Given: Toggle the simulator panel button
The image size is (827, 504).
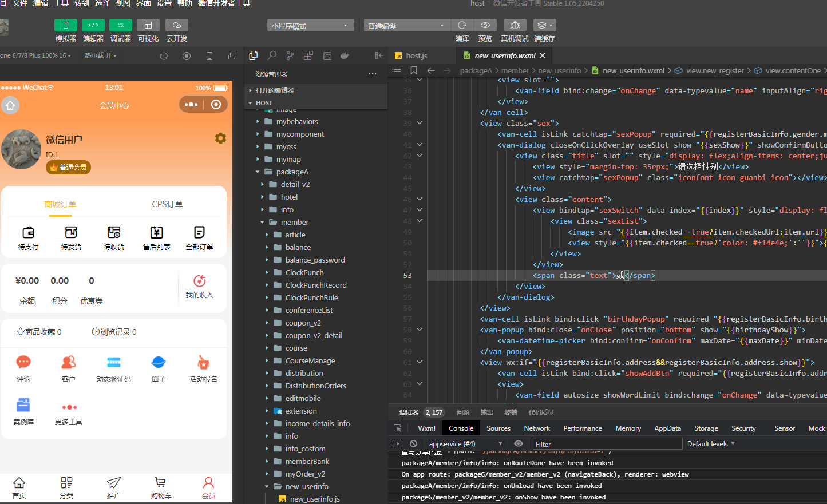Looking at the screenshot, I should [x=66, y=25].
